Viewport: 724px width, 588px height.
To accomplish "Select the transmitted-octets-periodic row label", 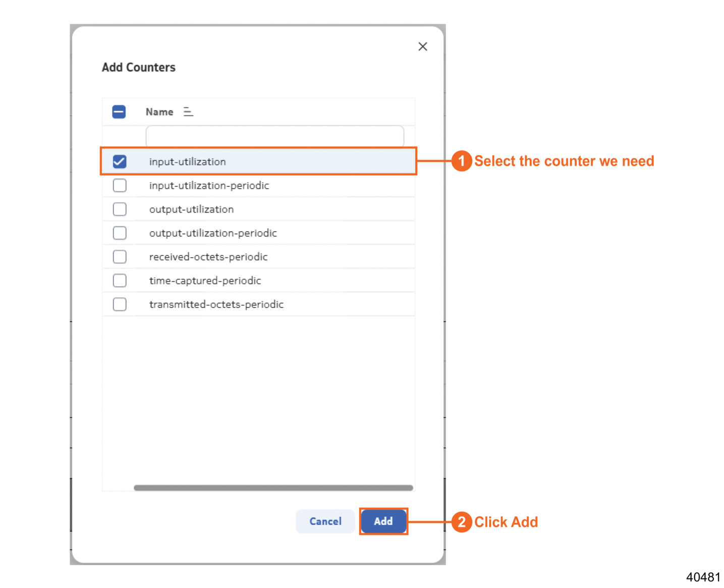I will coord(216,304).
